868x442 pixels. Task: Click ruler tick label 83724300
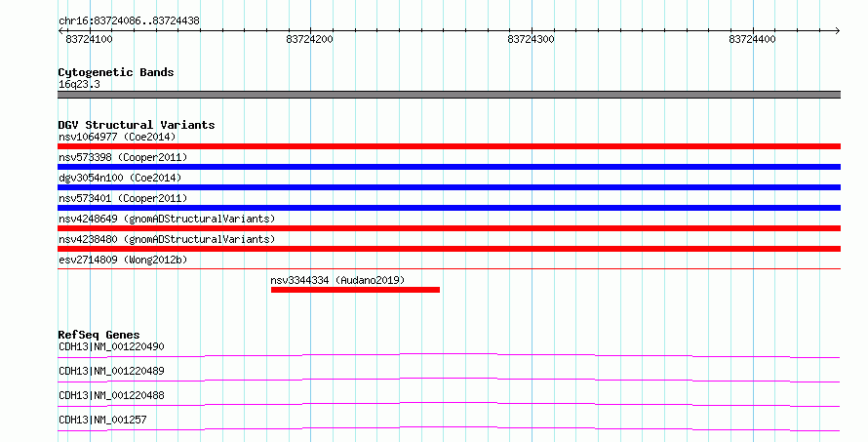531,39
